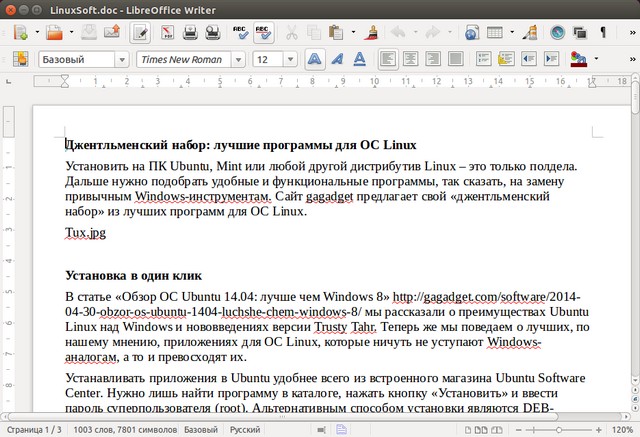Run the Spelling and Grammar check
Image resolution: width=640 pixels, height=437 pixels.
point(241,32)
